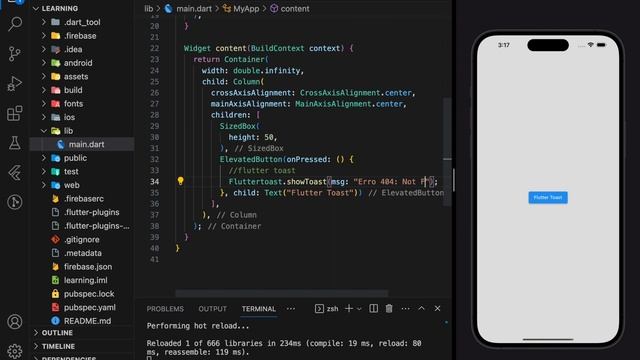This screenshot has width=640, height=360.
Task: Show more panel tabs via ellipsis after TERMINAL
Action: pos(291,309)
